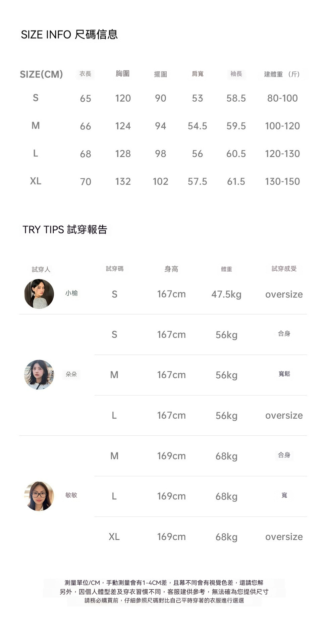Click the 建體重（斤）column header
Image resolution: width=329 pixels, height=644 pixels.
coord(282,74)
